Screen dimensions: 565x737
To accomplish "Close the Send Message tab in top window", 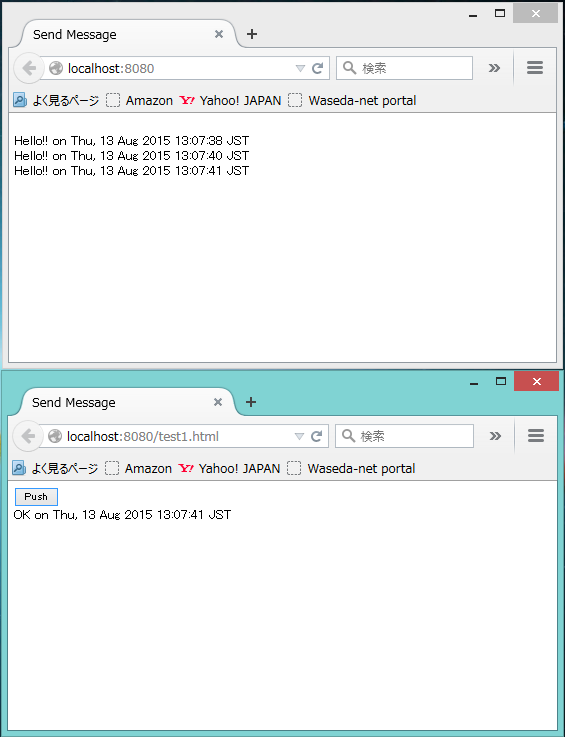I will pos(219,34).
